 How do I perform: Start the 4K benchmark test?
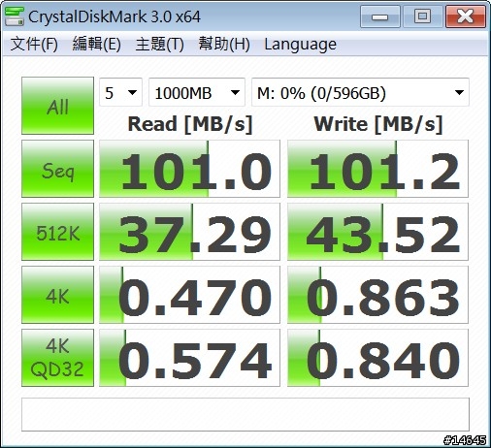[x=57, y=295]
